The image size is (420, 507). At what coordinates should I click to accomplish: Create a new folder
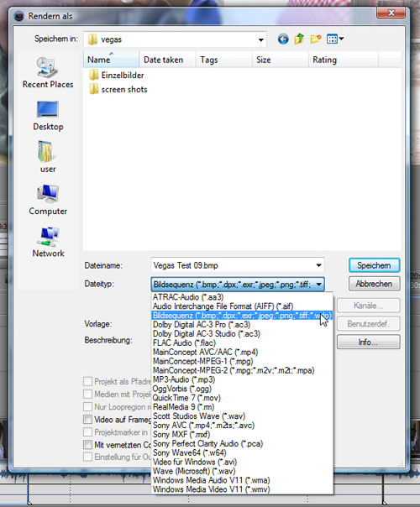tap(316, 39)
